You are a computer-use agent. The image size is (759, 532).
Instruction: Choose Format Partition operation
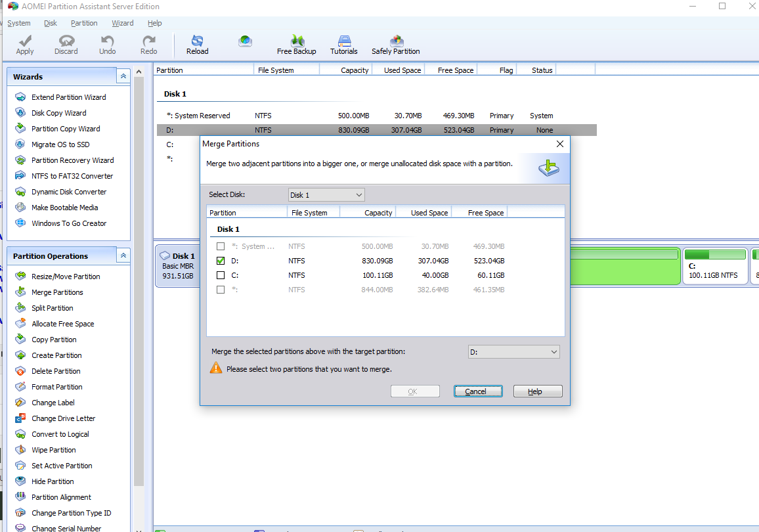56,387
